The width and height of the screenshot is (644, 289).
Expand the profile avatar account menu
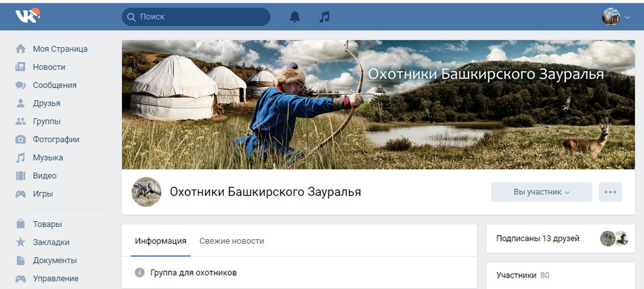[616, 17]
